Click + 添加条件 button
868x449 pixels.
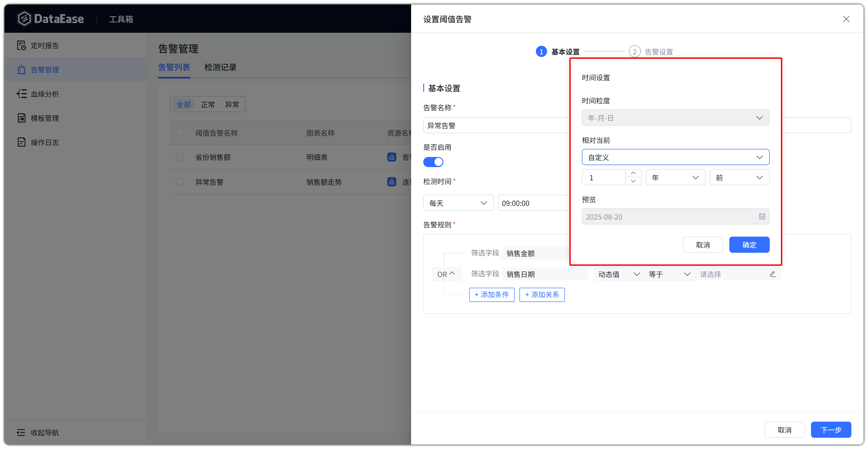coord(492,295)
